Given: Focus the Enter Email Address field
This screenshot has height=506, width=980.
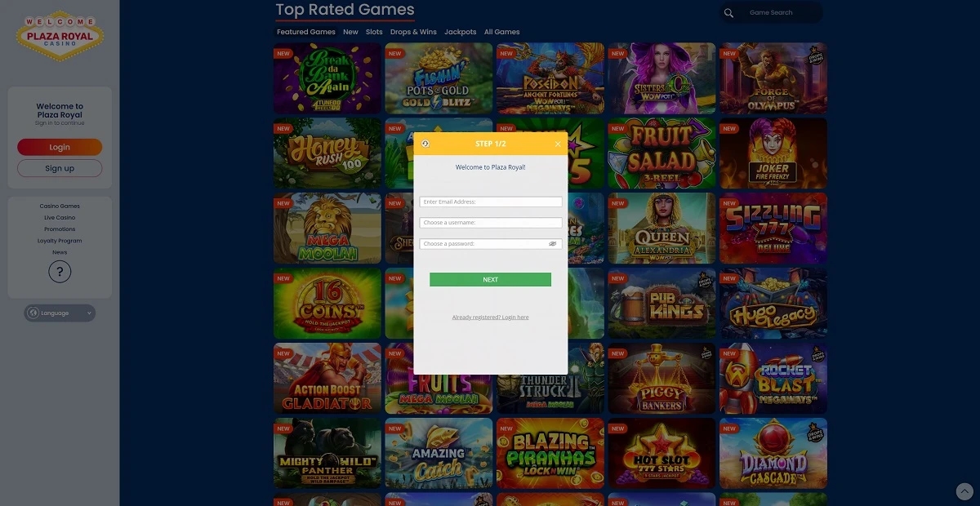Looking at the screenshot, I should (491, 202).
